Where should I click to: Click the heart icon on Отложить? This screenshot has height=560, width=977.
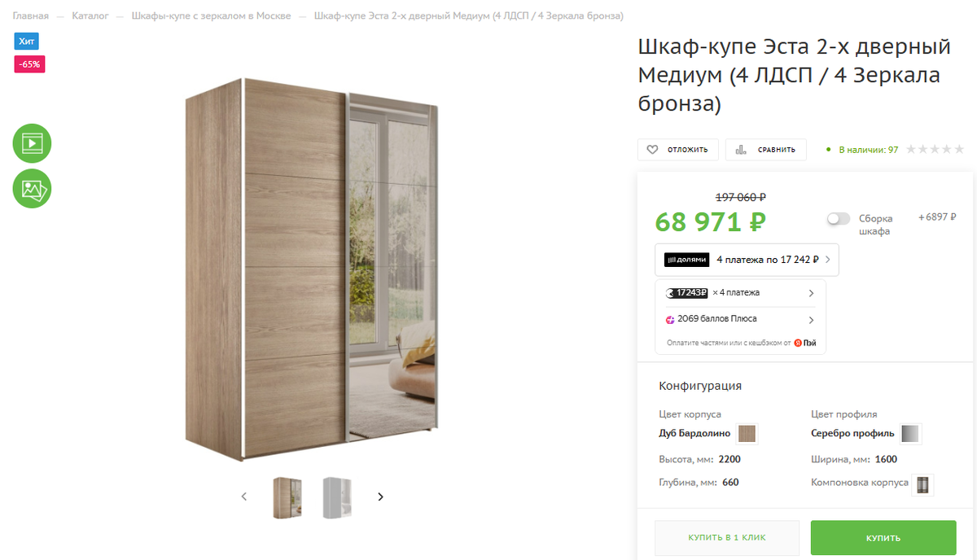pyautogui.click(x=652, y=150)
